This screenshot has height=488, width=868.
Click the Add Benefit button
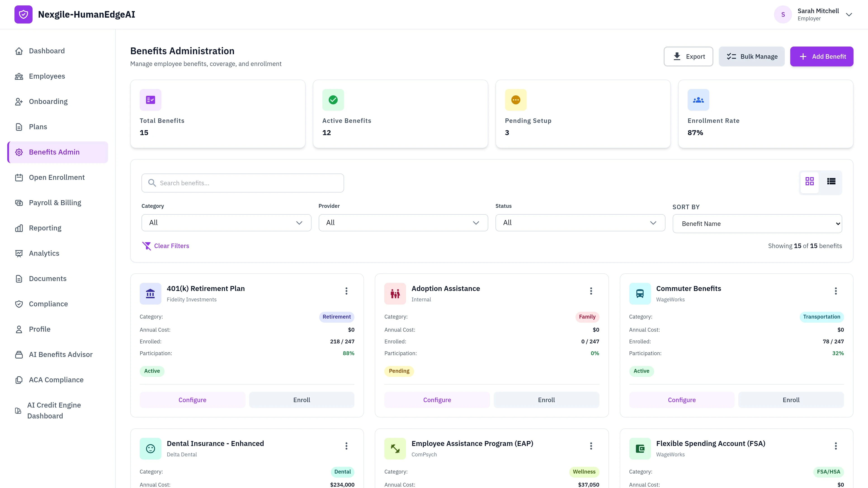pos(822,56)
